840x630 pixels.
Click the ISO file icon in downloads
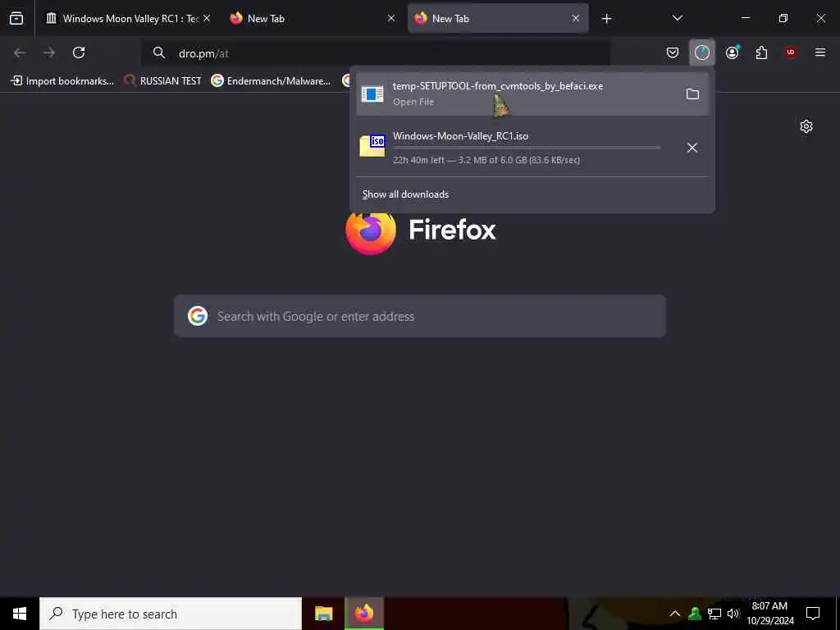(372, 146)
